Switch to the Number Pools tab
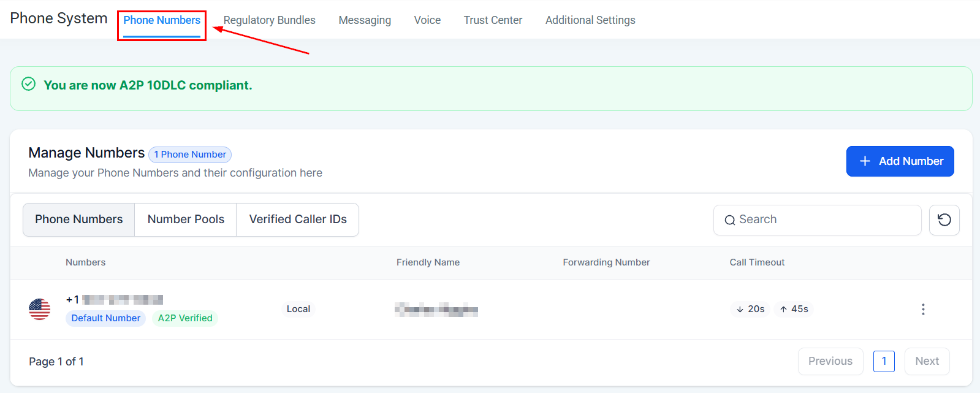 (x=185, y=219)
